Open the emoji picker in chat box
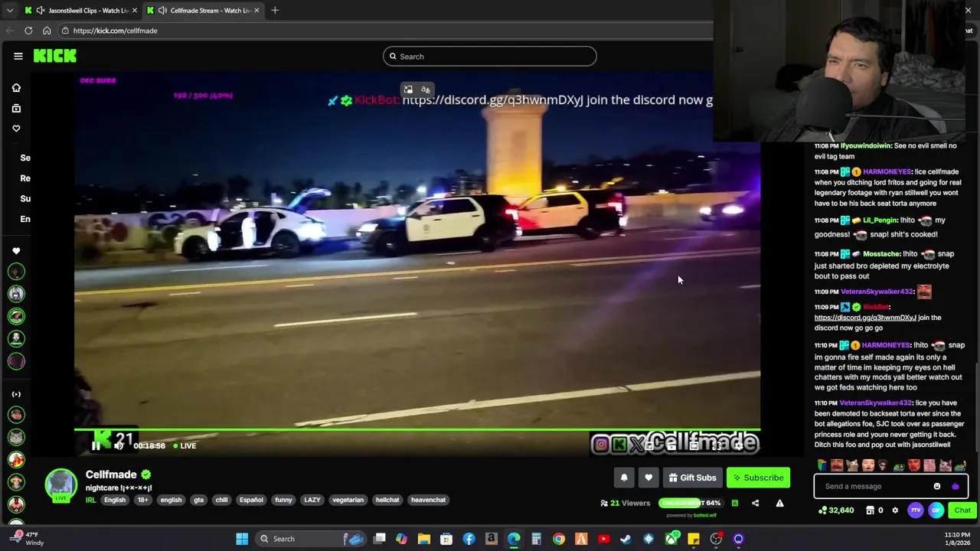This screenshot has width=980, height=551. (937, 486)
